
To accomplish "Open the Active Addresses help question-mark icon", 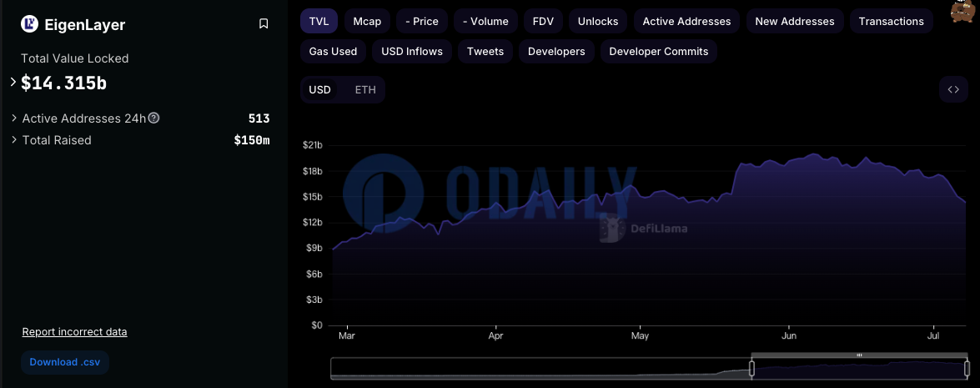I will click(x=153, y=118).
